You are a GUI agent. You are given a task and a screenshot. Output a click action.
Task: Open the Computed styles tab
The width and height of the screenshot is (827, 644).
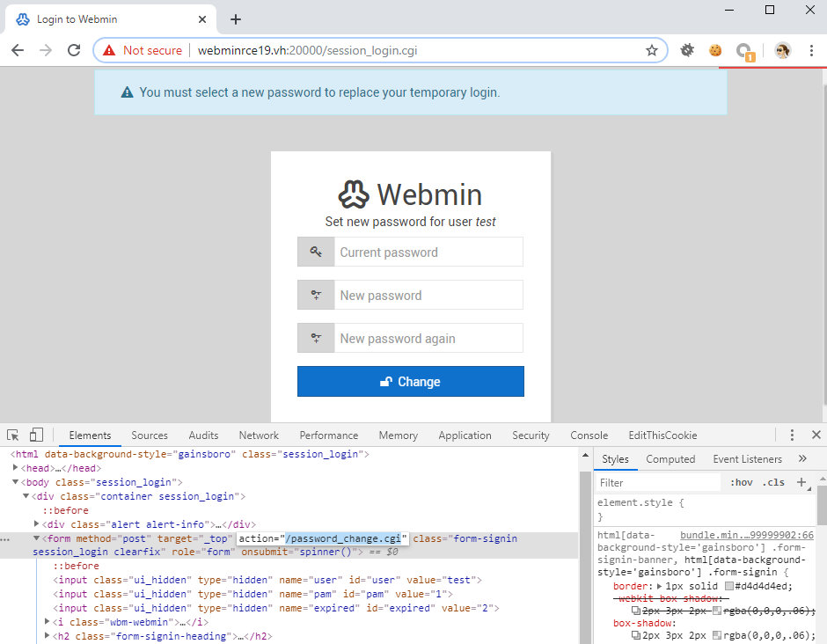(670, 458)
